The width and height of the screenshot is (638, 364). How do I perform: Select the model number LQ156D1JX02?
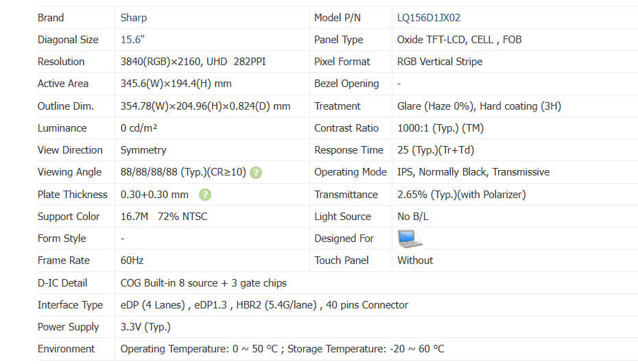click(x=429, y=18)
